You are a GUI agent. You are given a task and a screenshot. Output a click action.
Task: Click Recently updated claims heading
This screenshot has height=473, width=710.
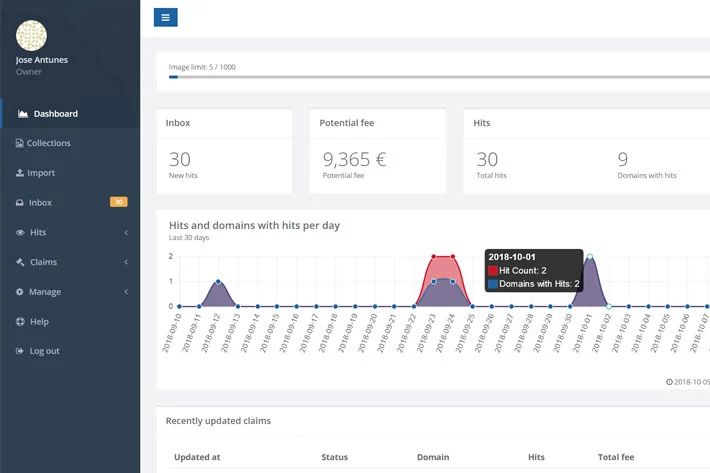coord(218,421)
